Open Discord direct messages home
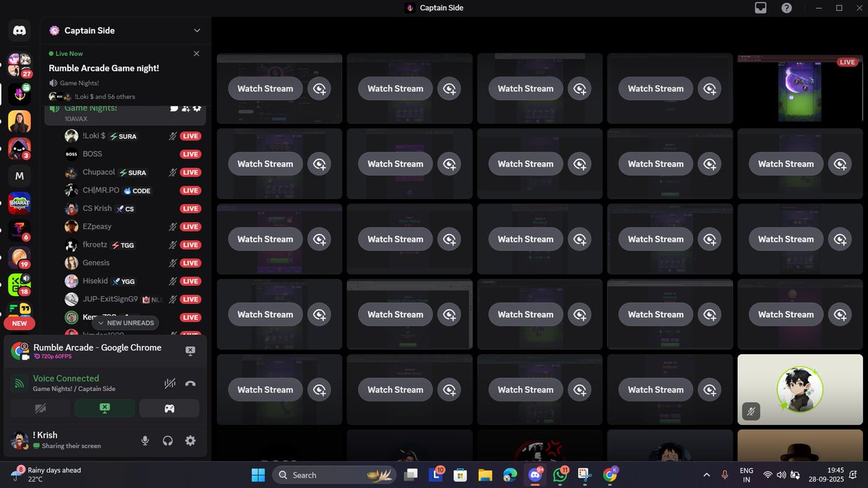 [20, 30]
